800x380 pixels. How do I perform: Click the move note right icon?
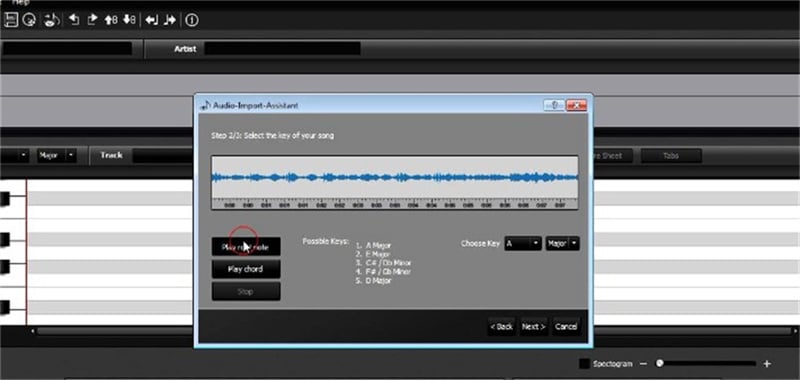(169, 20)
